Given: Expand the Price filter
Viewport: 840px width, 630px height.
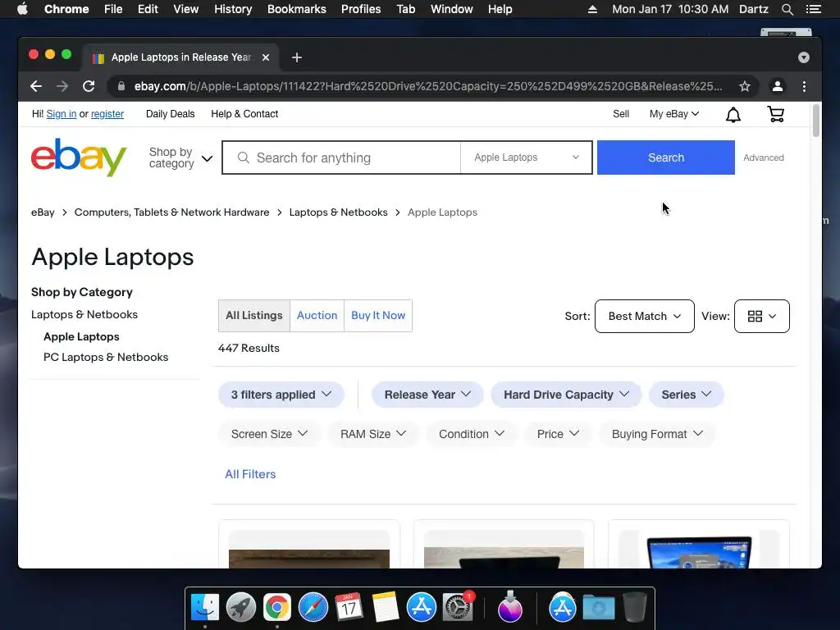Looking at the screenshot, I should point(558,434).
